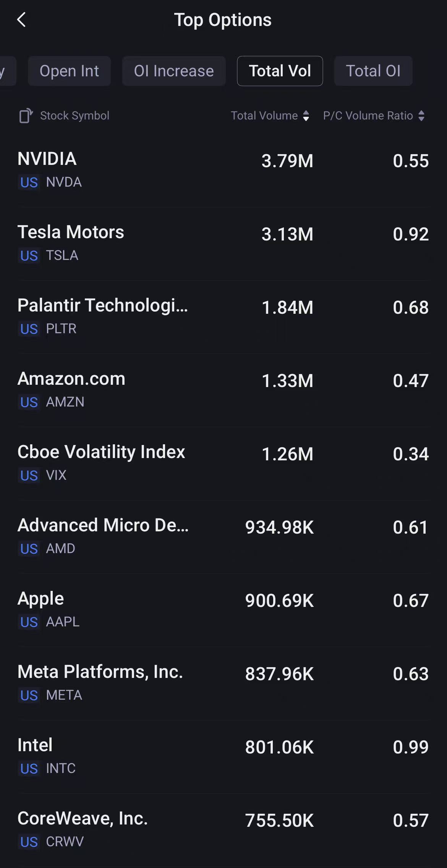This screenshot has height=868, width=447.
Task: Select the Apple AAPL entry
Action: [223, 610]
